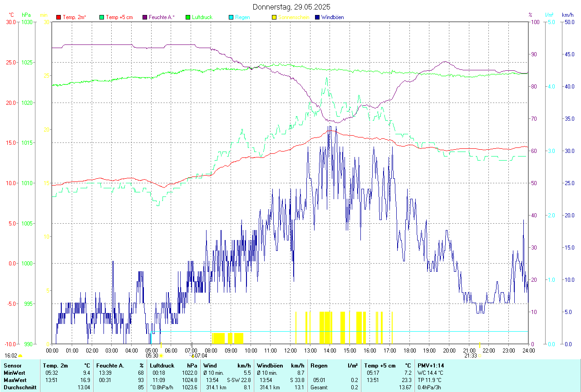The image size is (581, 392).
Task: Click the pressure maximum time '11:09'
Action: [x=159, y=380]
